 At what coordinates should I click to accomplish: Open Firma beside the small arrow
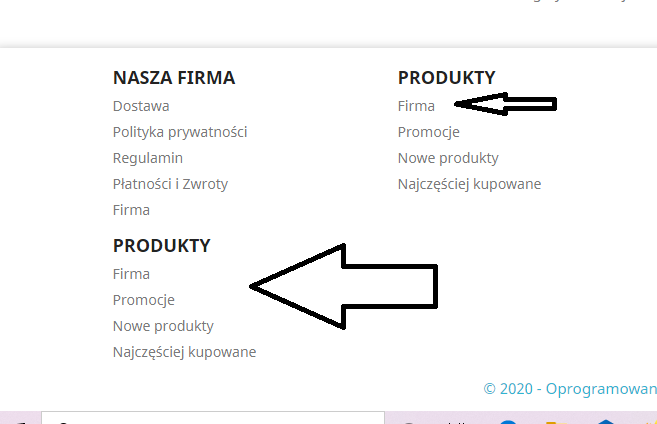416,106
